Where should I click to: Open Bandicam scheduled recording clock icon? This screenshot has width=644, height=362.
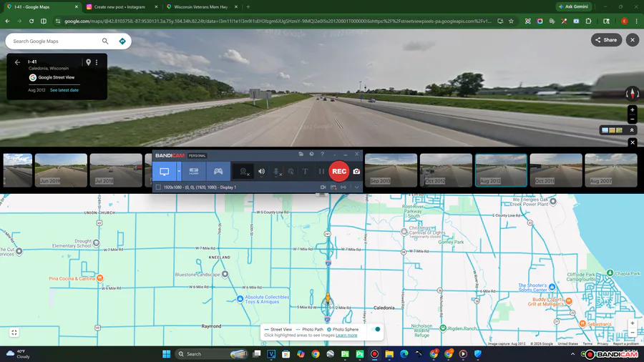click(311, 154)
